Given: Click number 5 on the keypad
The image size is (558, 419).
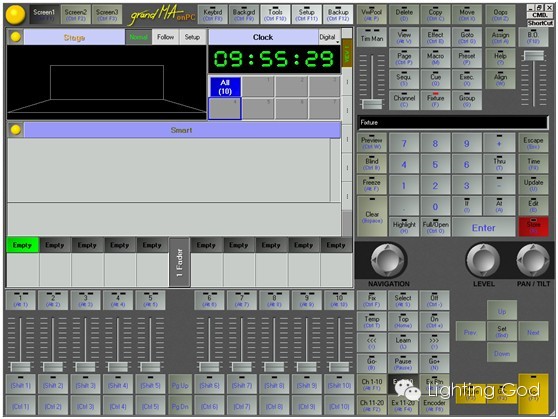Looking at the screenshot, I should 435,164.
